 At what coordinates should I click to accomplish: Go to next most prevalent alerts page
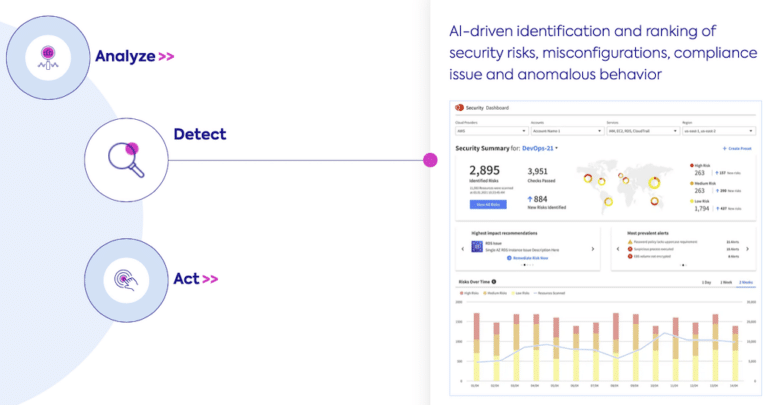tap(747, 249)
